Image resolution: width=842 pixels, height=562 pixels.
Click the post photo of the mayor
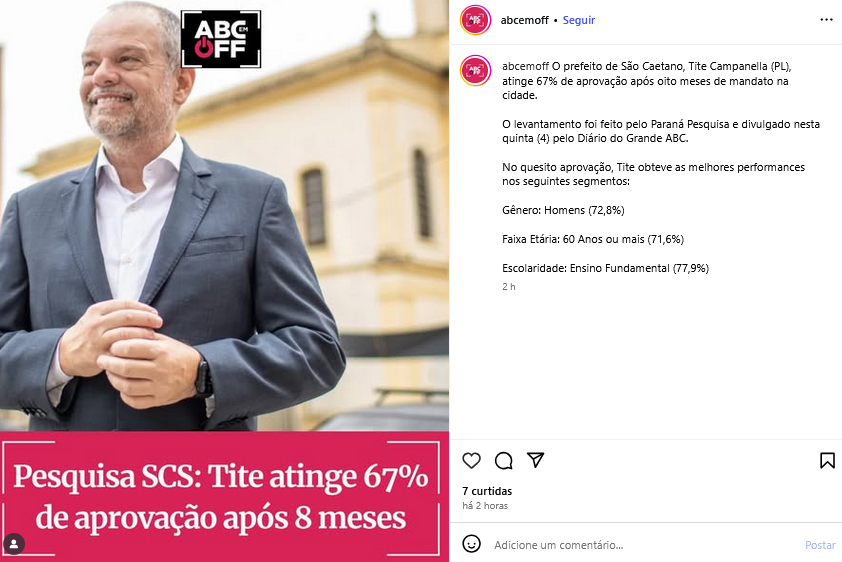[224, 215]
